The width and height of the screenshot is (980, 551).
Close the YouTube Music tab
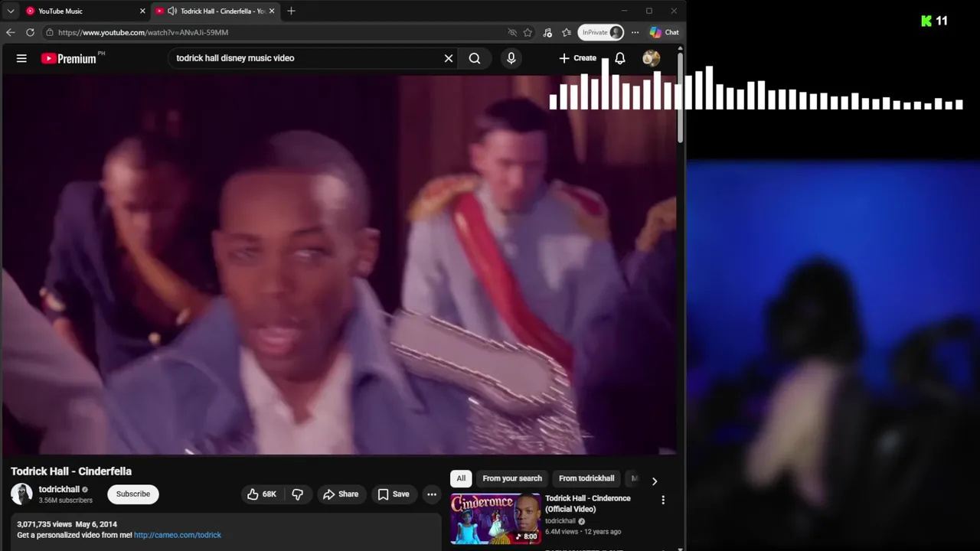[x=142, y=11]
